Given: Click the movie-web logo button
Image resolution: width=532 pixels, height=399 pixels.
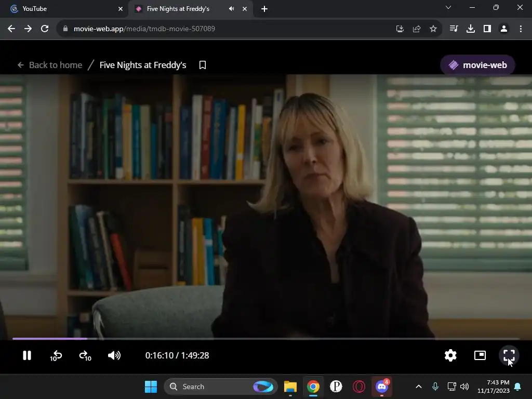Looking at the screenshot, I should tap(478, 65).
